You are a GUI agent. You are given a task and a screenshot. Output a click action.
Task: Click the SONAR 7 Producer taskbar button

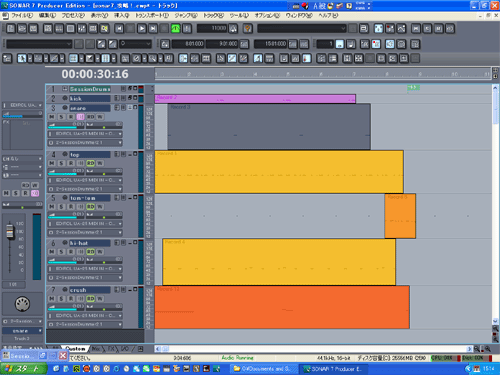[334, 369]
